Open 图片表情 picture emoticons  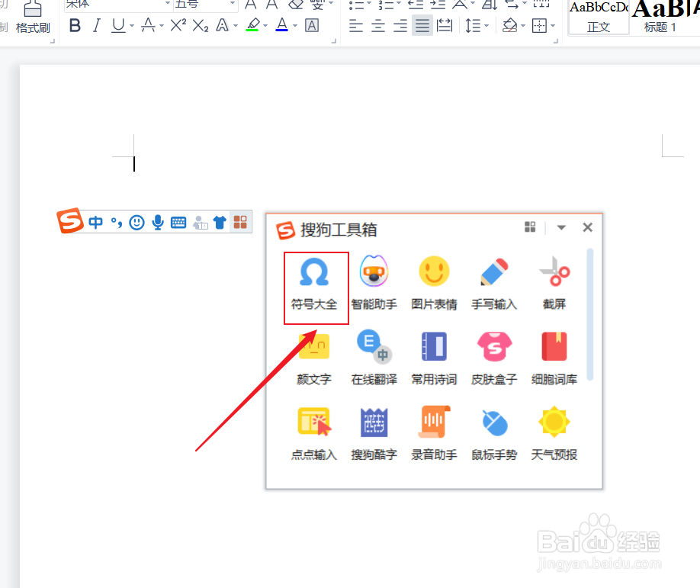tap(434, 284)
